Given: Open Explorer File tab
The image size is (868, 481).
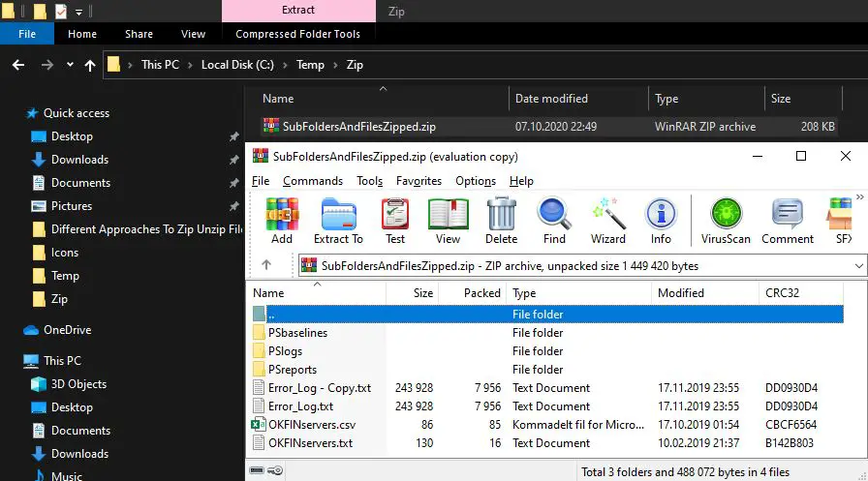Looking at the screenshot, I should (27, 34).
